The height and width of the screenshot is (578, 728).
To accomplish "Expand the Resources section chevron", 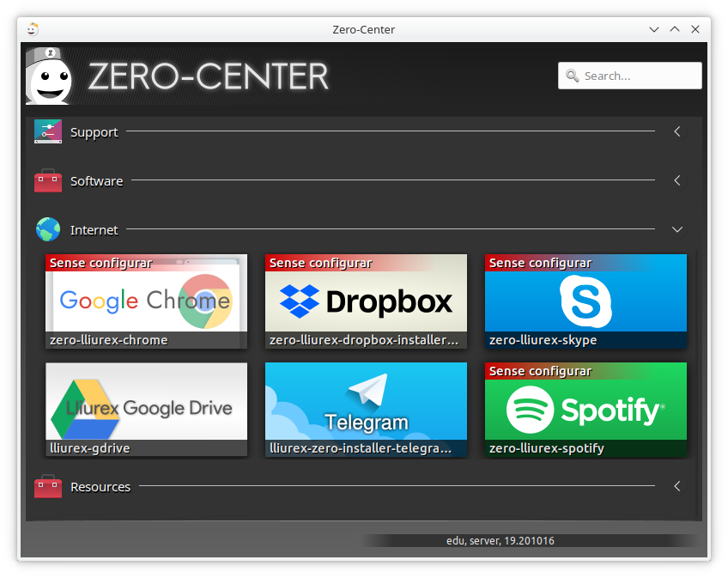I will pos(677,486).
